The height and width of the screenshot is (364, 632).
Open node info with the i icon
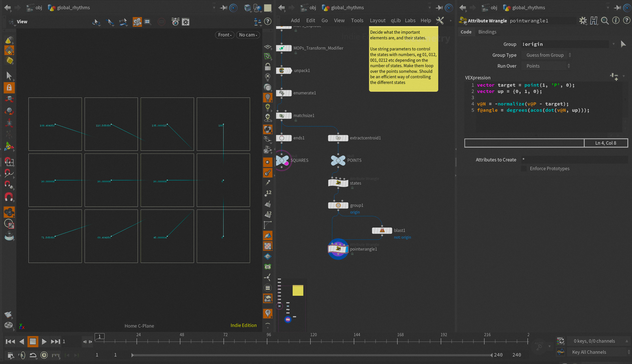point(616,21)
